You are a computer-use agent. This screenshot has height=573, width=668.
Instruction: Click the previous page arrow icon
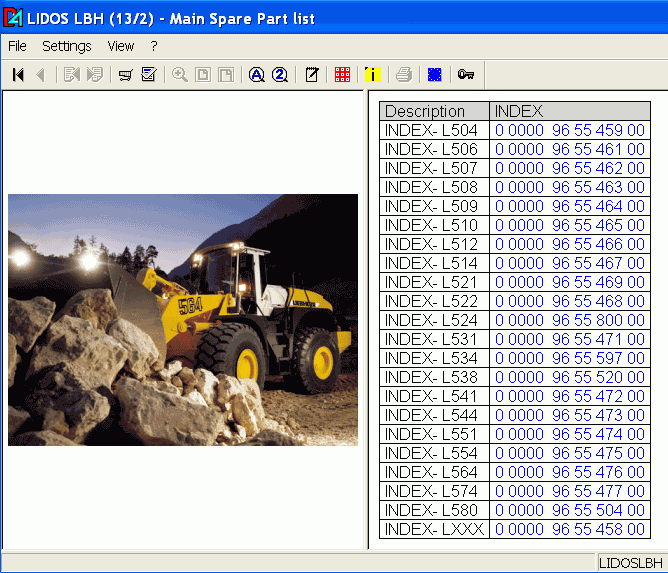click(41, 75)
